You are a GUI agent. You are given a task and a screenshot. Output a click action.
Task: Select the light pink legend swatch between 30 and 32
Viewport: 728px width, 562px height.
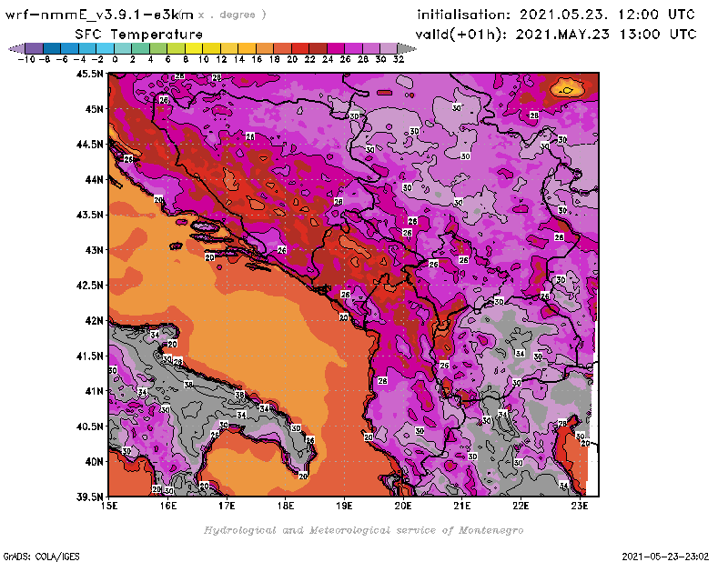[389, 48]
